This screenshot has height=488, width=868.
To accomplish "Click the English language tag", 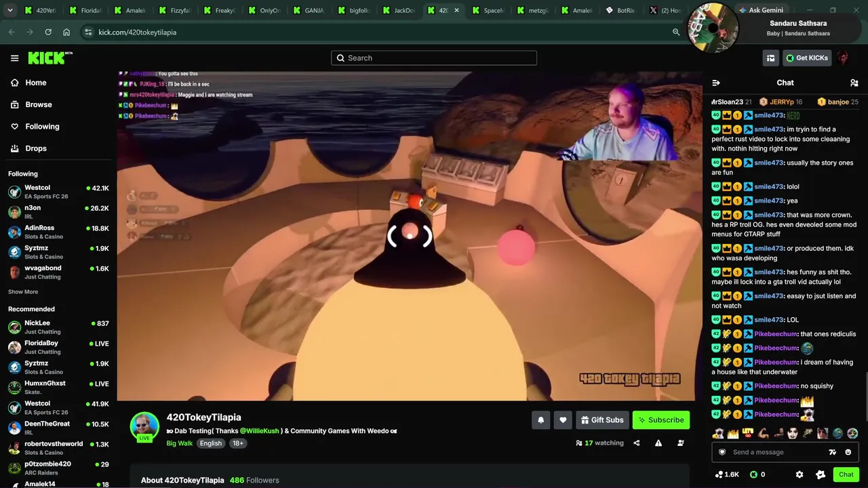I will pos(211,443).
